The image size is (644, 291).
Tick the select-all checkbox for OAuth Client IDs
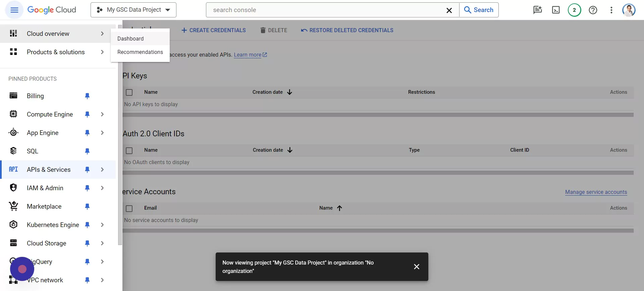pos(129,150)
